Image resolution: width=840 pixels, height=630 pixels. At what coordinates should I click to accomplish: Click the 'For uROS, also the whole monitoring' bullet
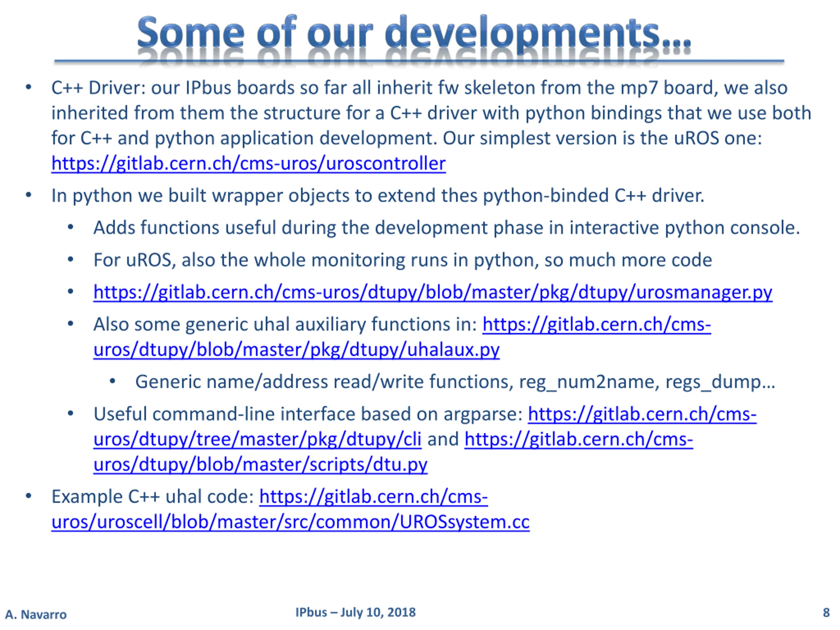click(x=403, y=260)
